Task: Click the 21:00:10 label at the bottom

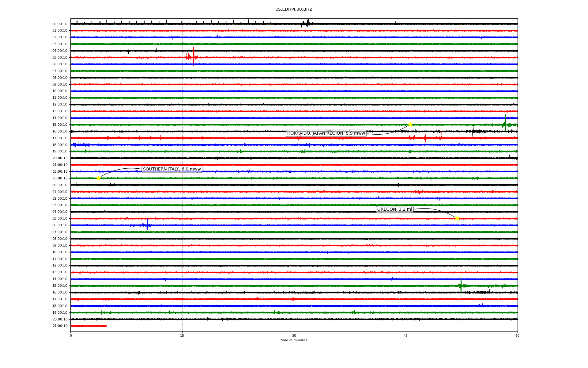Action: pos(60,326)
